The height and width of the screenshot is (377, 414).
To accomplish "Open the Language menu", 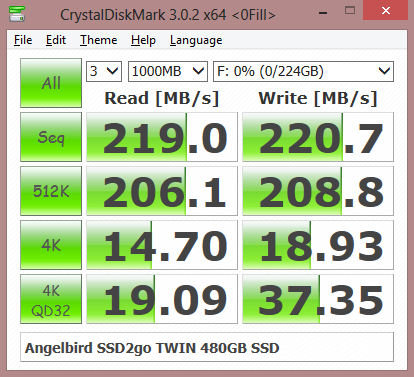I will click(x=196, y=40).
